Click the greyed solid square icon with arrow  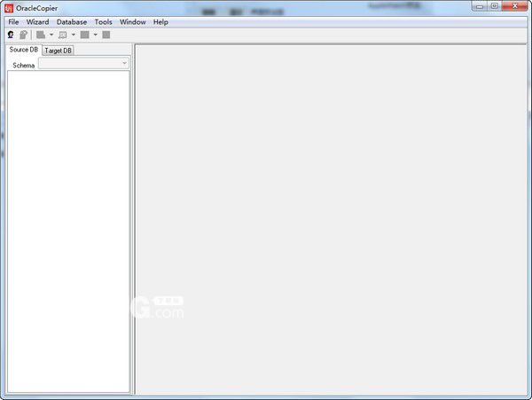coord(85,35)
